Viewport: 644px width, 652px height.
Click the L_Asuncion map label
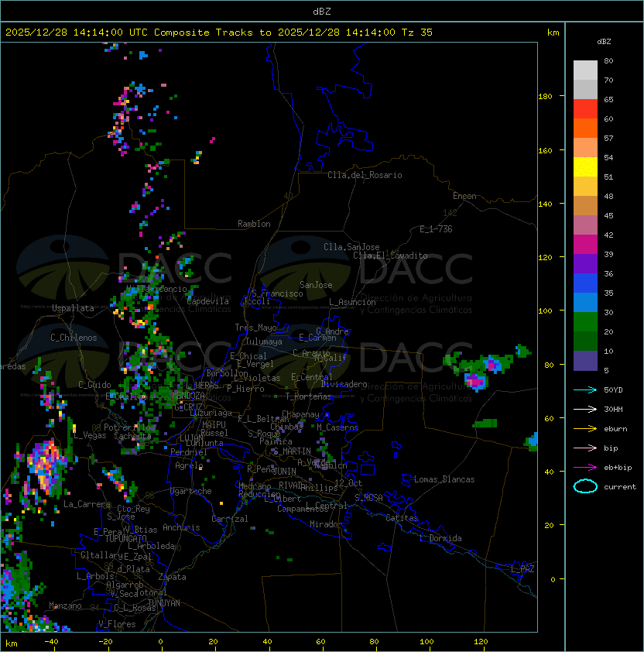click(x=352, y=302)
